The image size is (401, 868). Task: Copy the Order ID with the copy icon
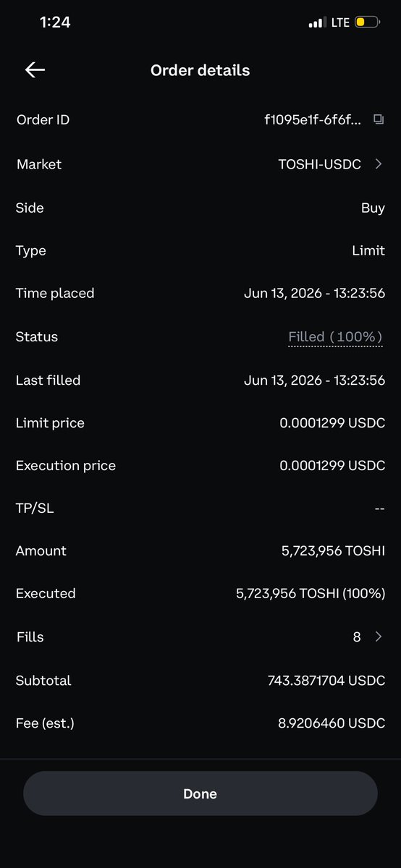378,120
